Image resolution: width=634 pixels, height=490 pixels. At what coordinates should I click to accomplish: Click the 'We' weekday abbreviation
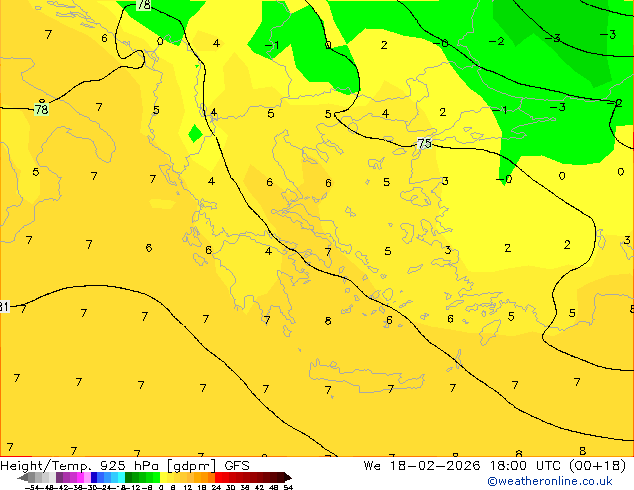point(372,466)
